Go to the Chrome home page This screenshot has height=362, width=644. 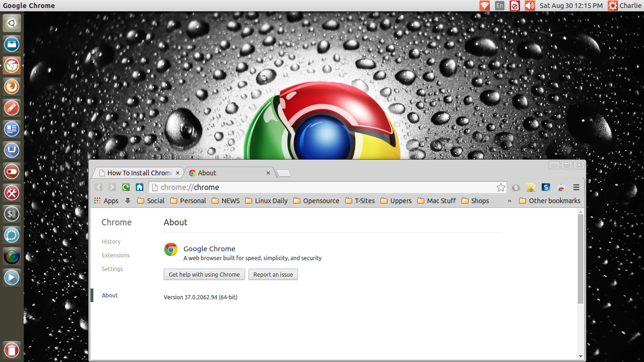[140, 187]
